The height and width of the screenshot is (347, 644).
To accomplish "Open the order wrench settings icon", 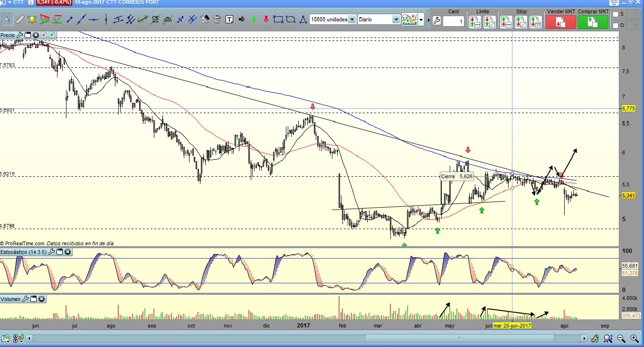I will coord(436,21).
